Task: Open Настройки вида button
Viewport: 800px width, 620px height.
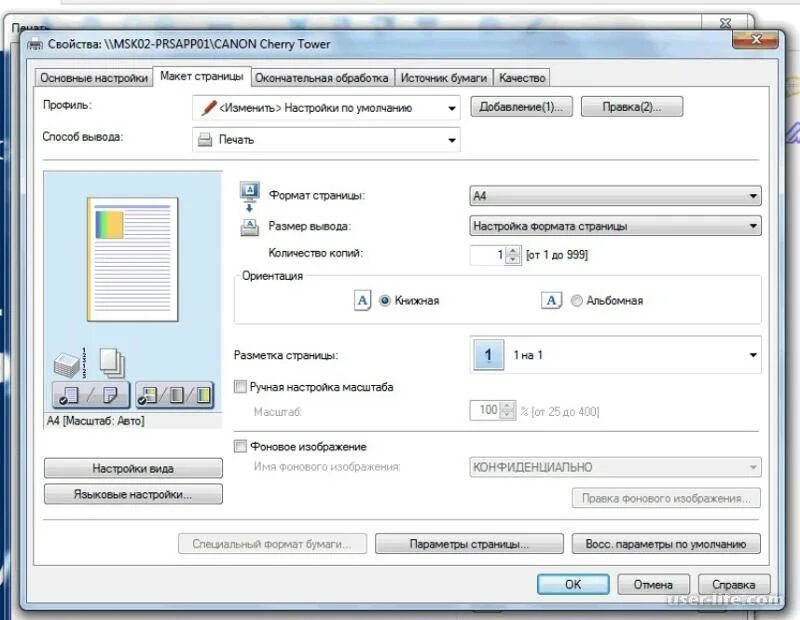Action: point(133,468)
